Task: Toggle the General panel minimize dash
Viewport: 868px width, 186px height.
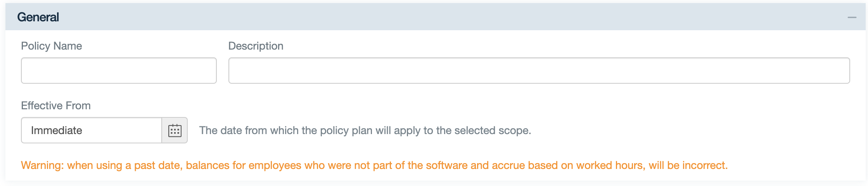Action: pos(852,17)
